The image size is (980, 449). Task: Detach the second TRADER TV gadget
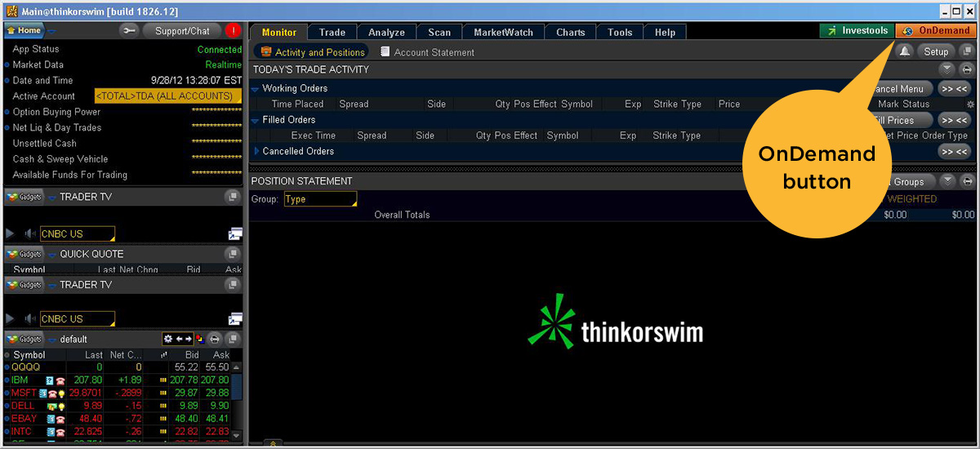coord(233,285)
